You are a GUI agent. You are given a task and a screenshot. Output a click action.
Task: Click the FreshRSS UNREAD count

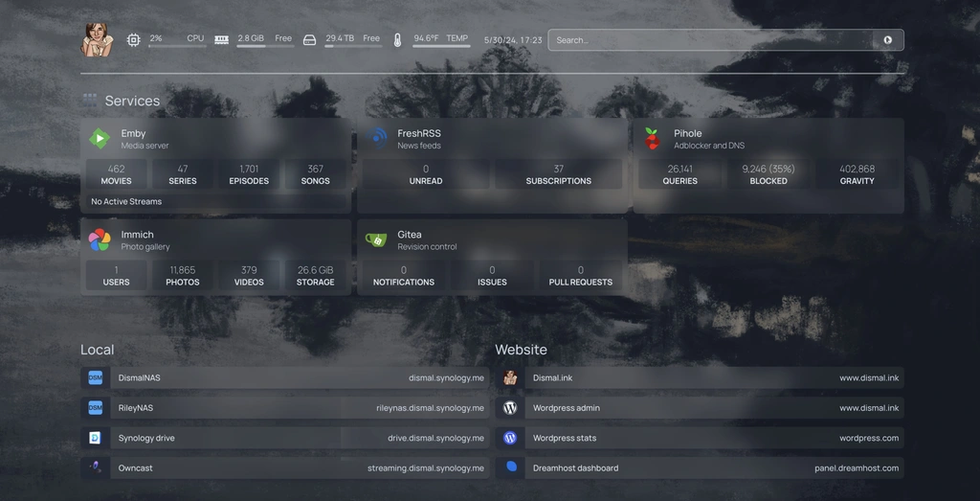[426, 174]
